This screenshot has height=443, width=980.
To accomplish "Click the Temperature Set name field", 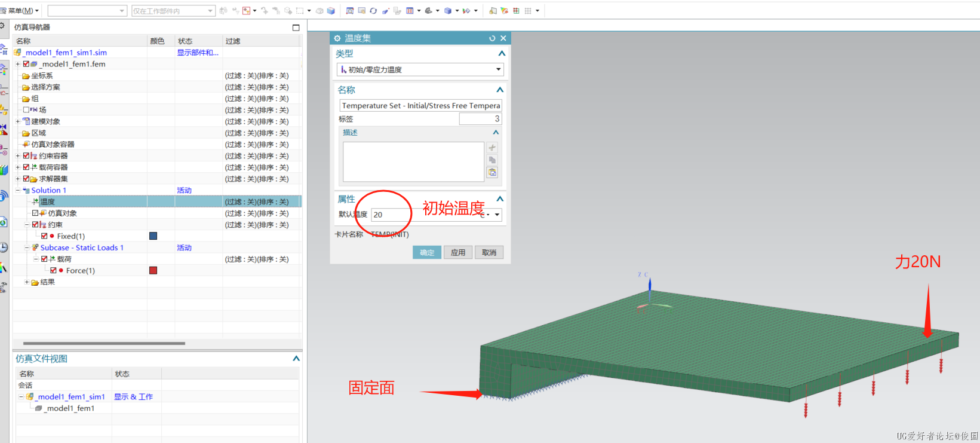I will pos(420,106).
